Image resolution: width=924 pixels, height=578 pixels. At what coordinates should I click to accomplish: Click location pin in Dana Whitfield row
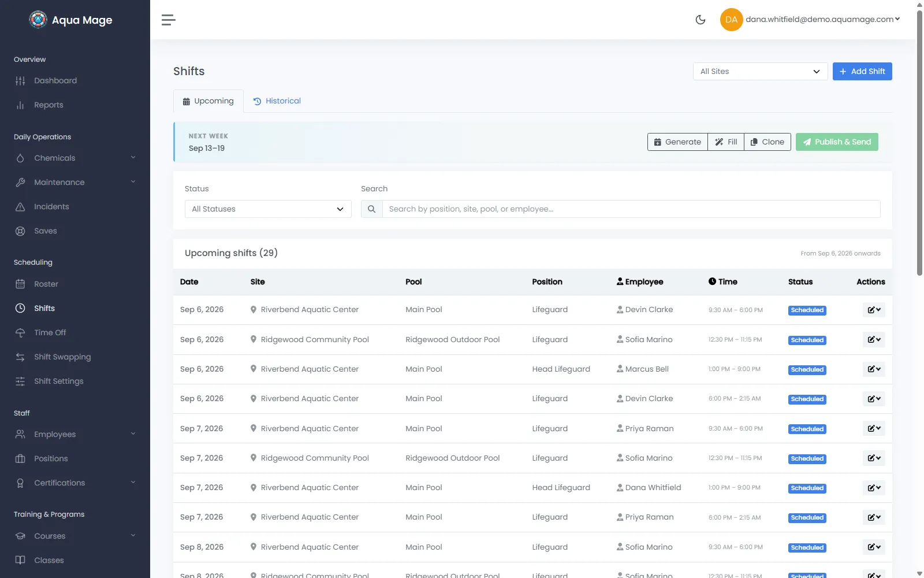click(x=254, y=487)
